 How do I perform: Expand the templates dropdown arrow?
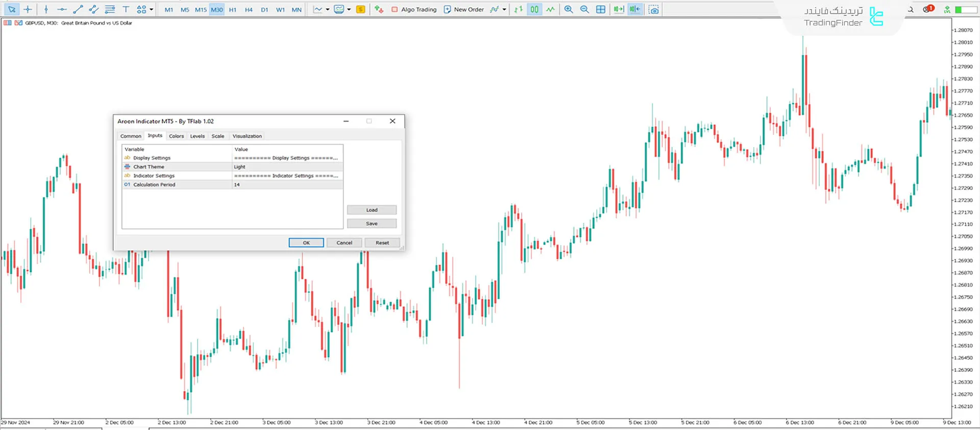point(349,9)
